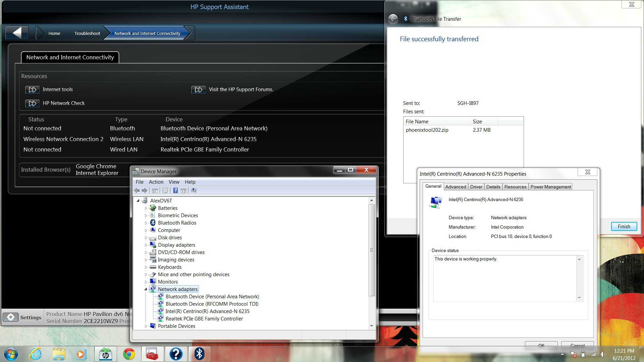
Task: Click the Action pane toolbar icon in Device Manager
Action: (183, 190)
